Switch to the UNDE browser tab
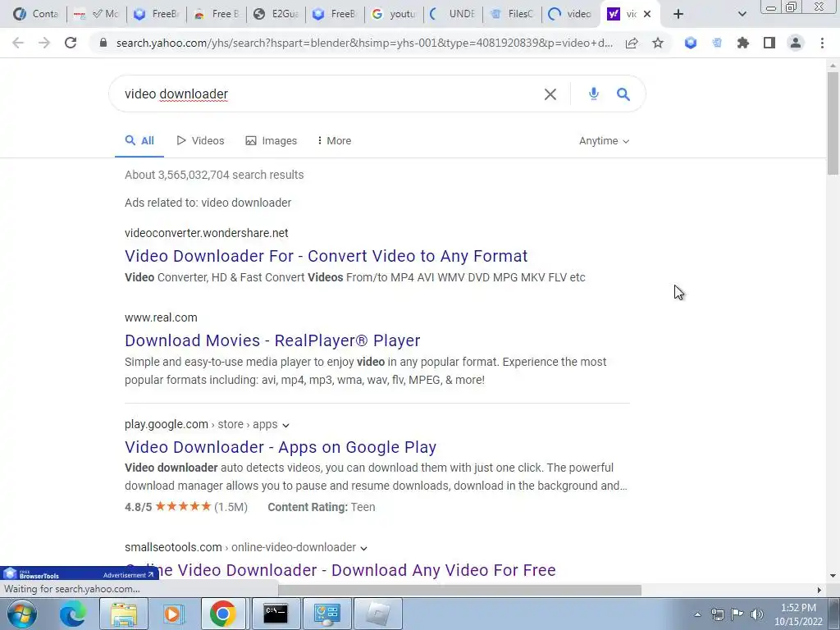The image size is (840, 630). point(453,14)
